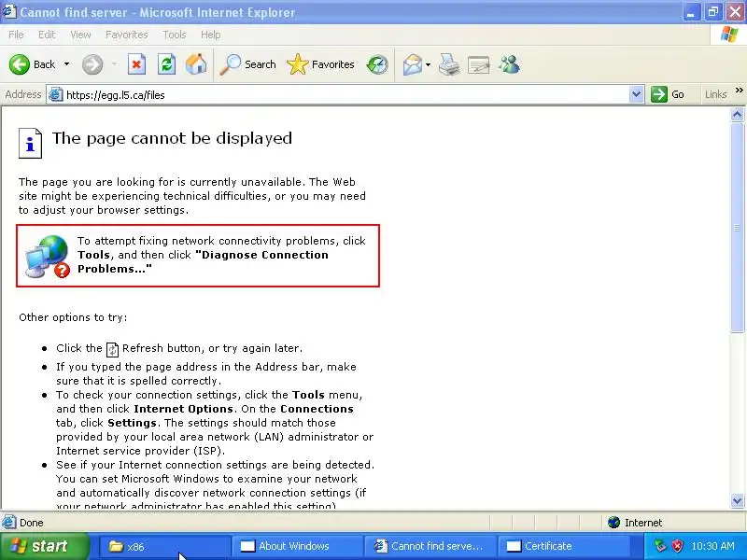The height and width of the screenshot is (560, 747).
Task: Switch to About Windows taskbar button
Action: pos(296,546)
